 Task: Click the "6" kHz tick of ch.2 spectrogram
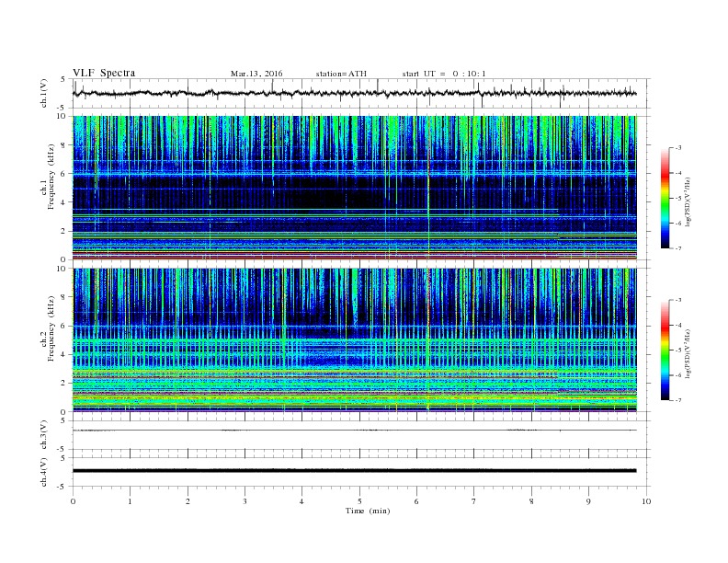tap(63, 326)
